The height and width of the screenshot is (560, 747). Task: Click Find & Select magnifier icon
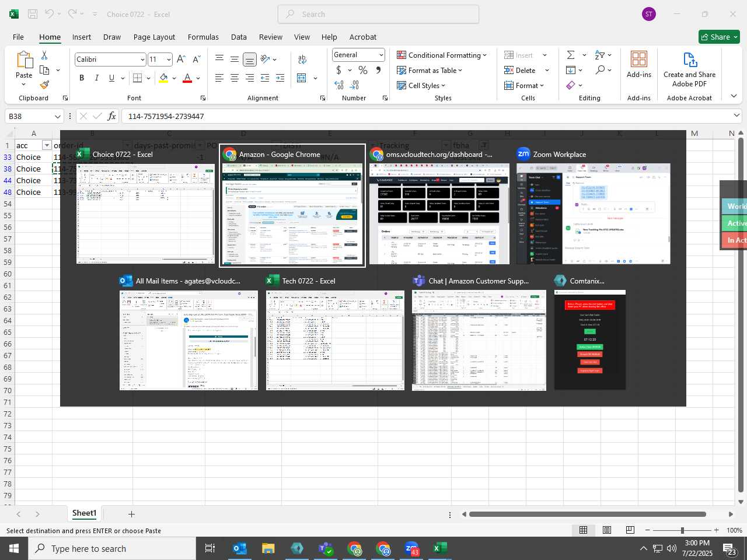(600, 70)
